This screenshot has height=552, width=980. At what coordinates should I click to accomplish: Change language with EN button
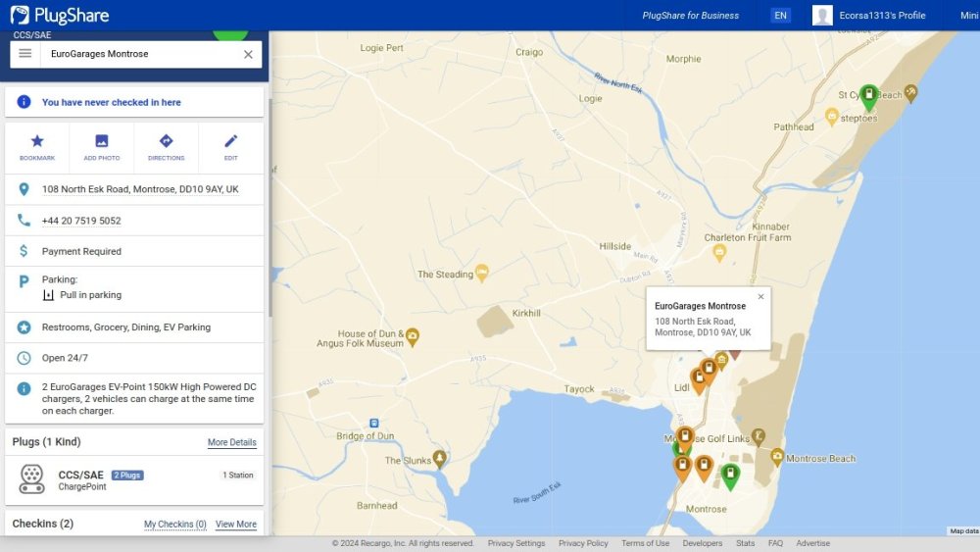(x=781, y=16)
